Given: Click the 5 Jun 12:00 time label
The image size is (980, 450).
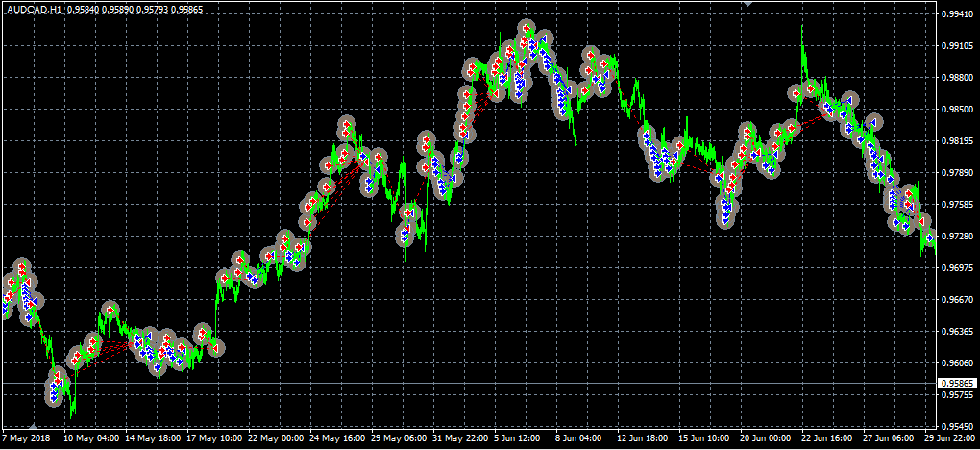Looking at the screenshot, I should coord(518,438).
